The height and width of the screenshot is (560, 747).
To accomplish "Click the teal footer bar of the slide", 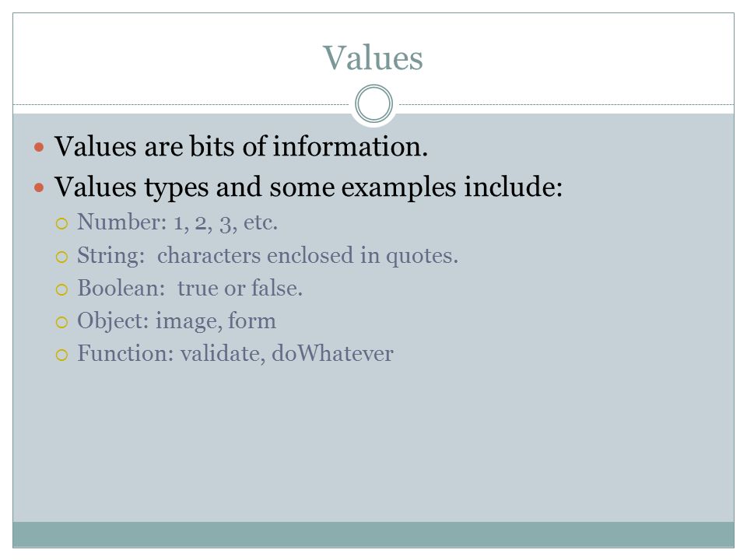I will pyautogui.click(x=373, y=534).
